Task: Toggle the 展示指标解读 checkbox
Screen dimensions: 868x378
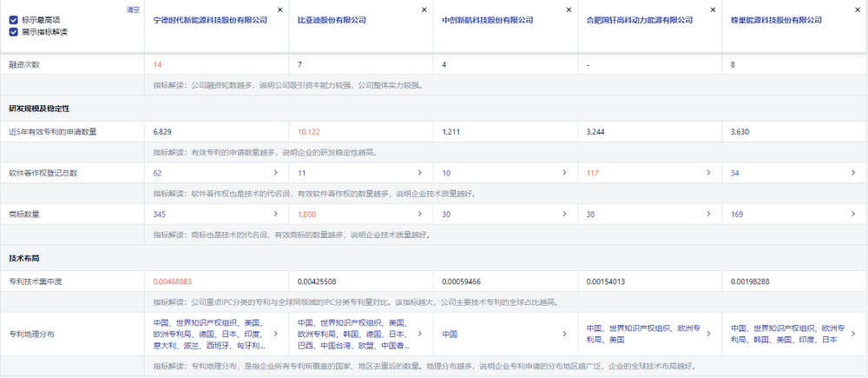Action: [13, 32]
